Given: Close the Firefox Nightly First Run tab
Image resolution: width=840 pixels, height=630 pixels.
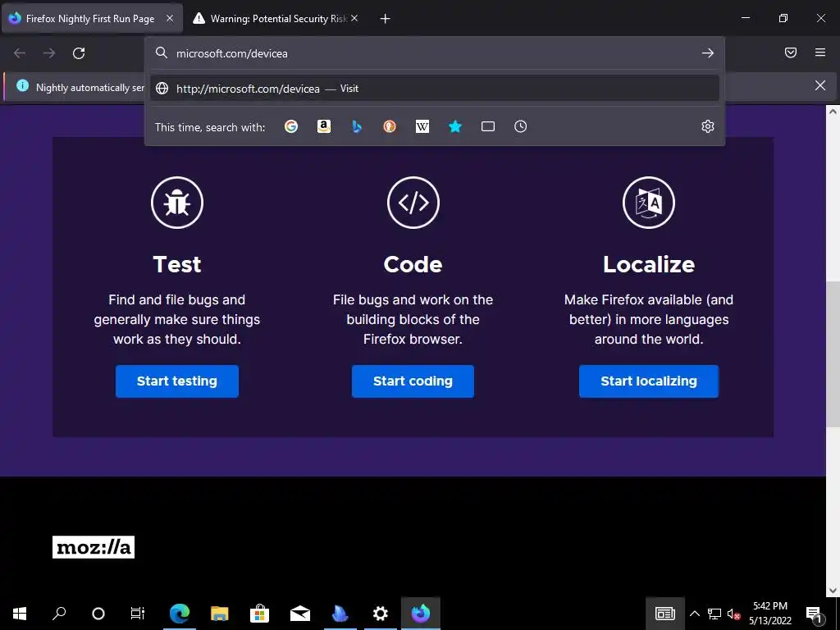Looking at the screenshot, I should pyautogui.click(x=169, y=18).
